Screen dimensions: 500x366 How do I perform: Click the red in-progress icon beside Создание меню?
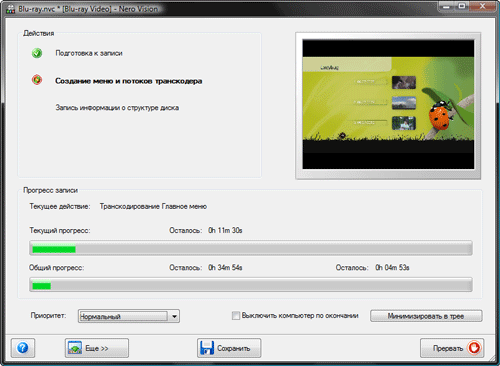tap(37, 80)
